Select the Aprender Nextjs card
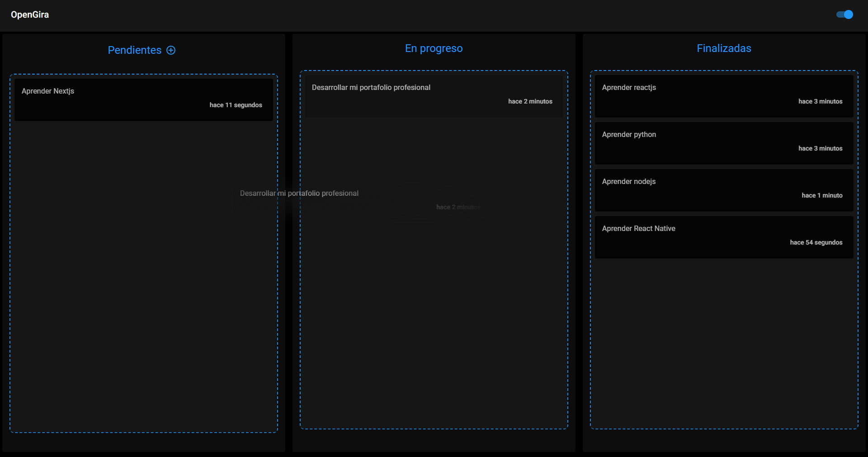 pyautogui.click(x=144, y=99)
